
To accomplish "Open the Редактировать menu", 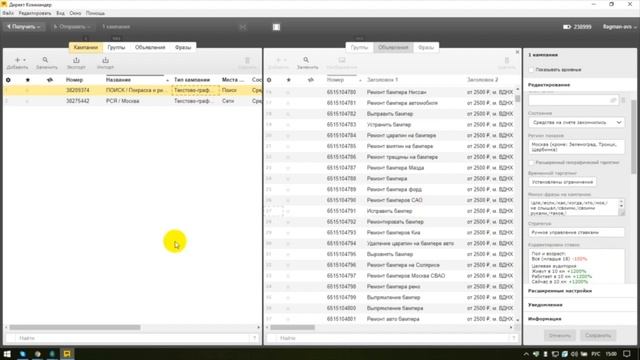I will point(35,13).
